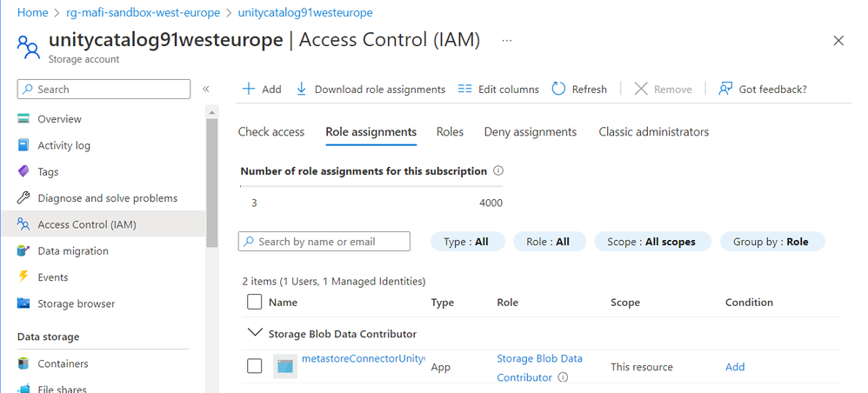Click the Overview icon in sidebar

pos(23,119)
